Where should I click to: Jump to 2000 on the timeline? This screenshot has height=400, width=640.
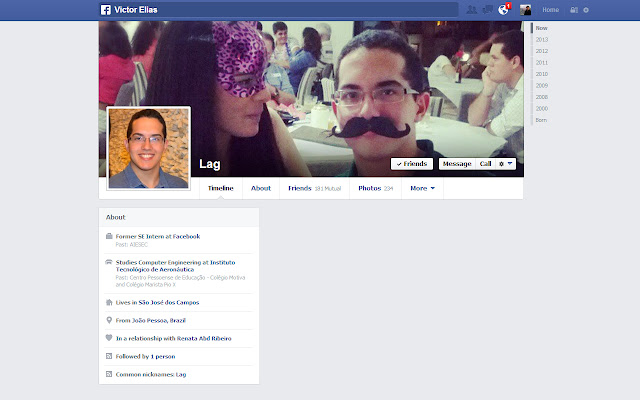pyautogui.click(x=542, y=109)
